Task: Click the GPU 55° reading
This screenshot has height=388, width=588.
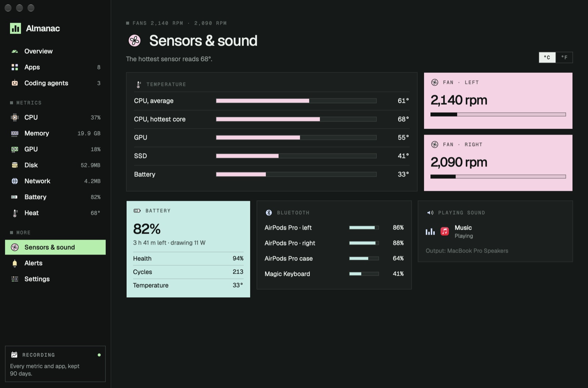Action: coord(403,138)
